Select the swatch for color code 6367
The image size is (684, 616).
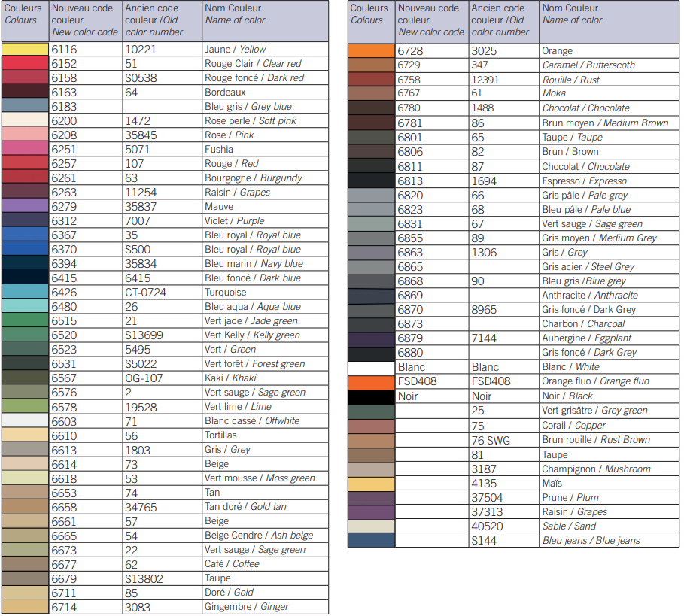coord(25,235)
